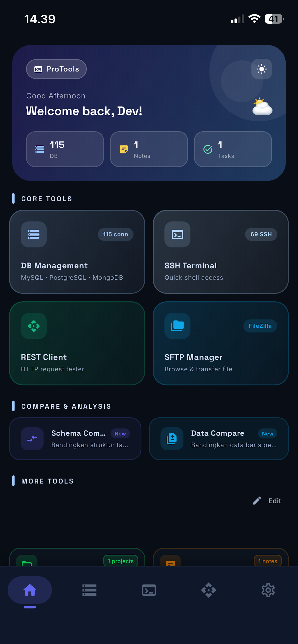298x644 pixels.
Task: Tap the ProTools terminal badge
Action: [x=56, y=69]
